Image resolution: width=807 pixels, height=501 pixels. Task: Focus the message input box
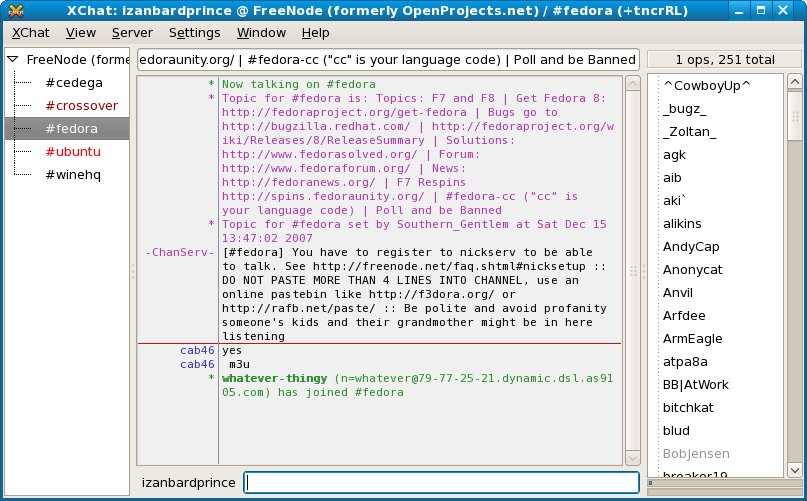click(x=441, y=483)
